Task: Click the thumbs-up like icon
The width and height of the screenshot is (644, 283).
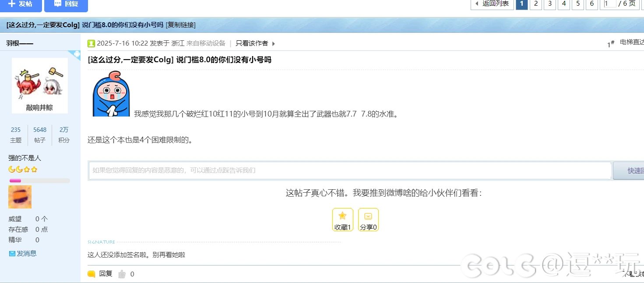Action: (x=122, y=274)
